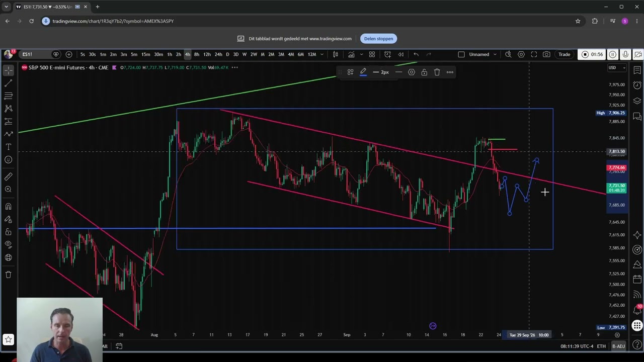Image resolution: width=644 pixels, height=362 pixels.
Task: Switch to the 1h timeframe
Action: (170, 54)
